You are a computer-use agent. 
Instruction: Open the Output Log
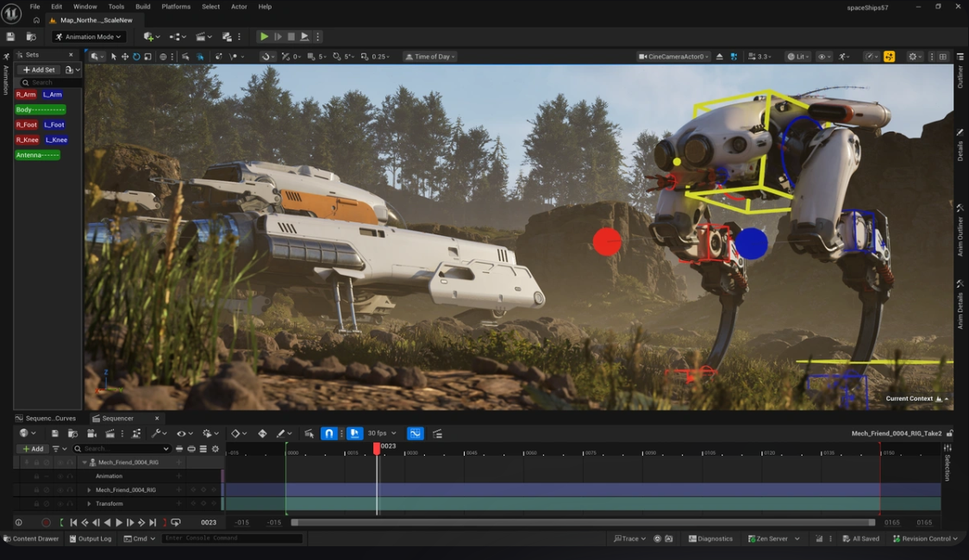click(91, 539)
